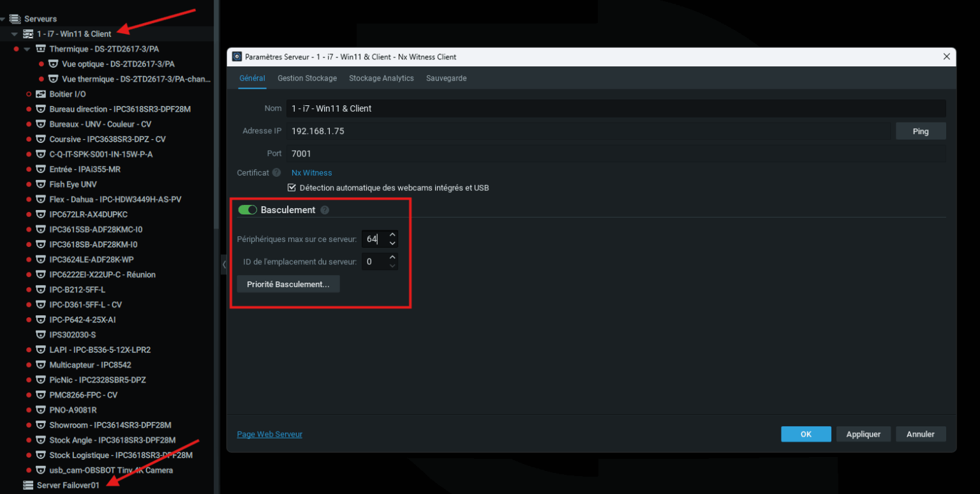Click the IPS302030-S camera icon
Screen dimensions: 980x494
(x=41, y=334)
